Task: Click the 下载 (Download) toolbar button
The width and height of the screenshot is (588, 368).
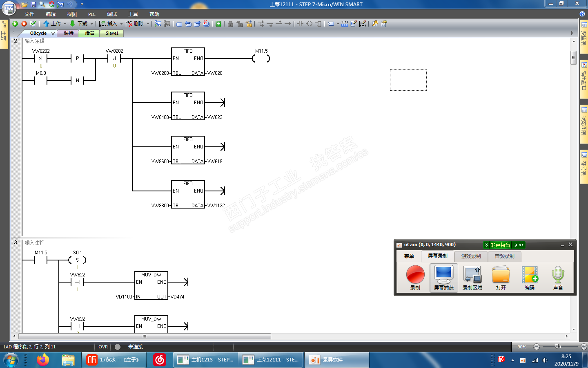Action: pyautogui.click(x=79, y=24)
